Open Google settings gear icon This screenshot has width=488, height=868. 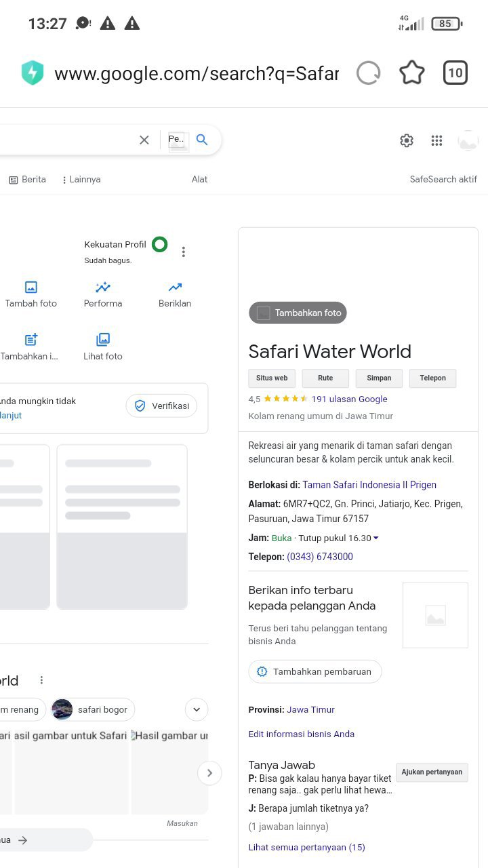[x=407, y=140]
